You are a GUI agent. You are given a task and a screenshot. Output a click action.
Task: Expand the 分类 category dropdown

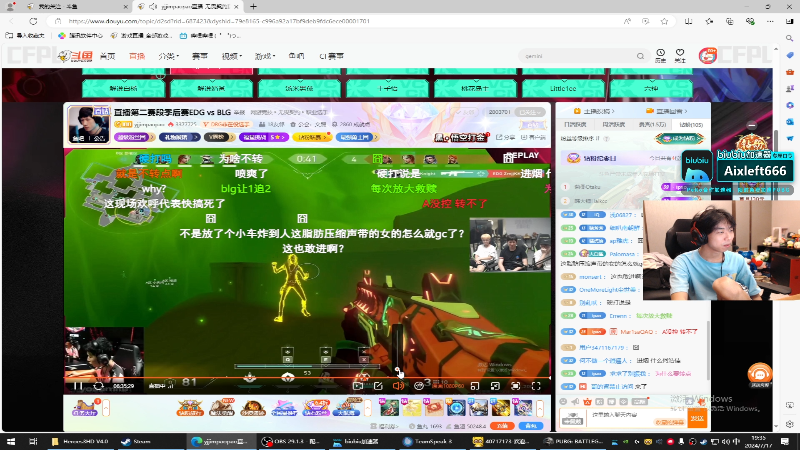tap(168, 56)
